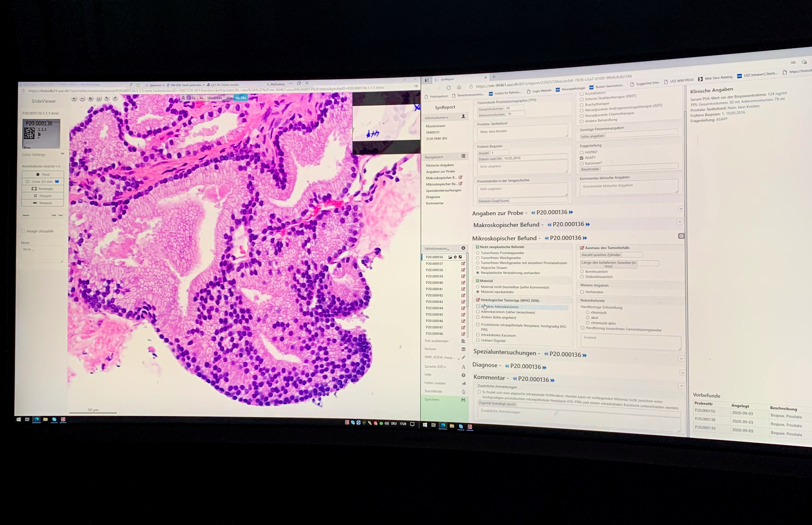This screenshot has width=812, height=525.
Task: Click the TouchMode hand icon
Action: [463, 392]
